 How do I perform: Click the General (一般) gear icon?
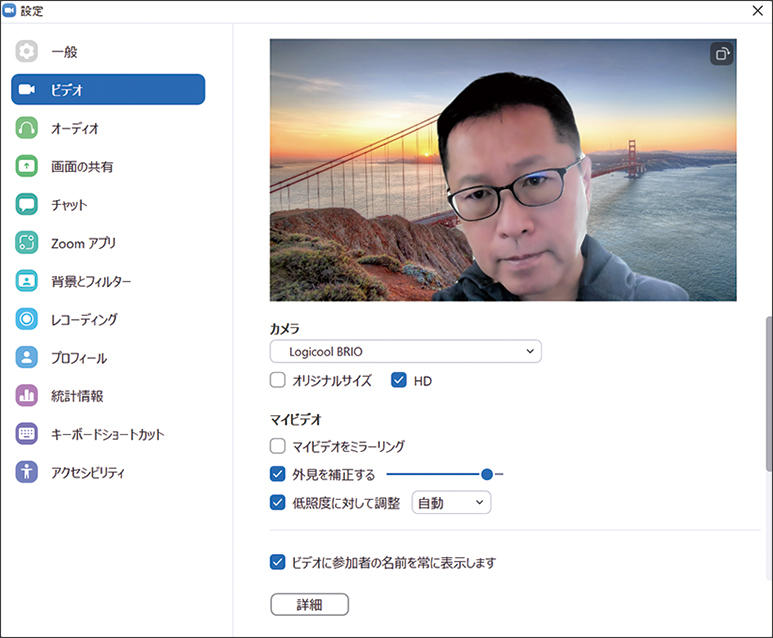[x=27, y=51]
